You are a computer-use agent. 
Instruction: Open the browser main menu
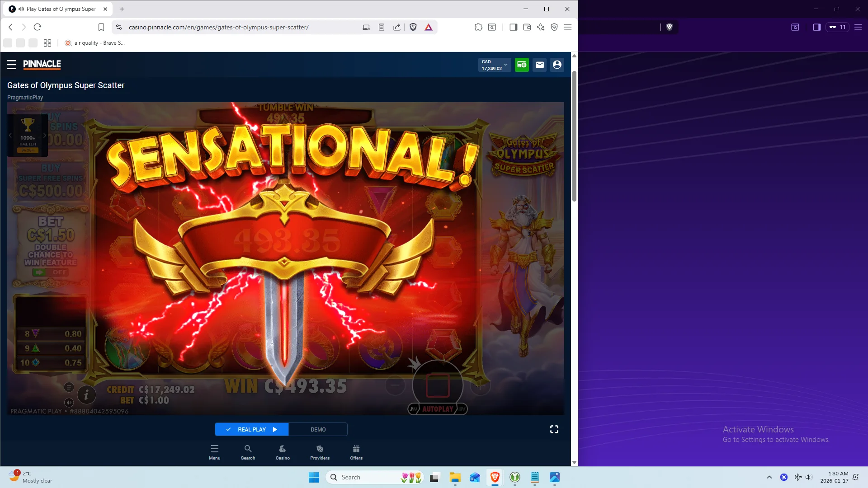click(568, 27)
